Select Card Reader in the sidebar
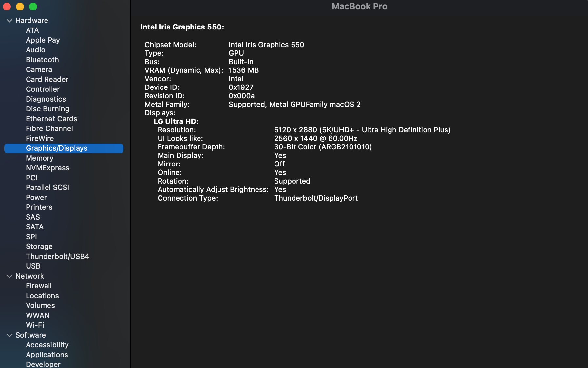 (47, 79)
